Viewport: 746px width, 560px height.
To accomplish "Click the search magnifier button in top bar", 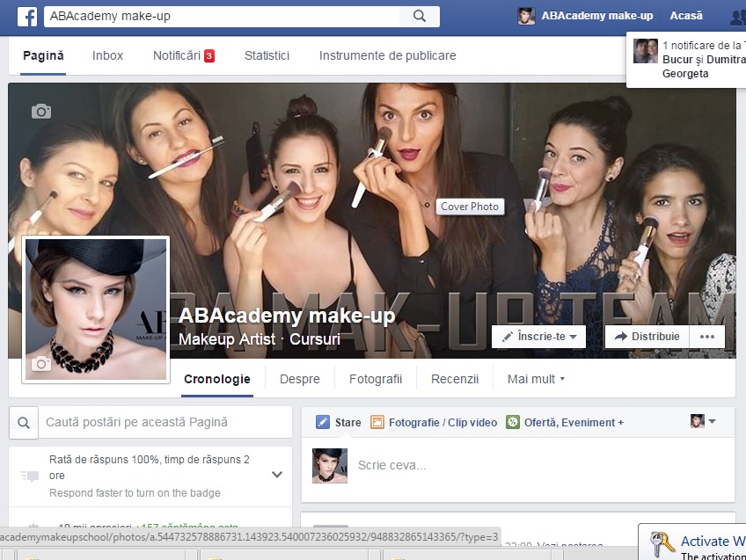I will click(x=419, y=16).
